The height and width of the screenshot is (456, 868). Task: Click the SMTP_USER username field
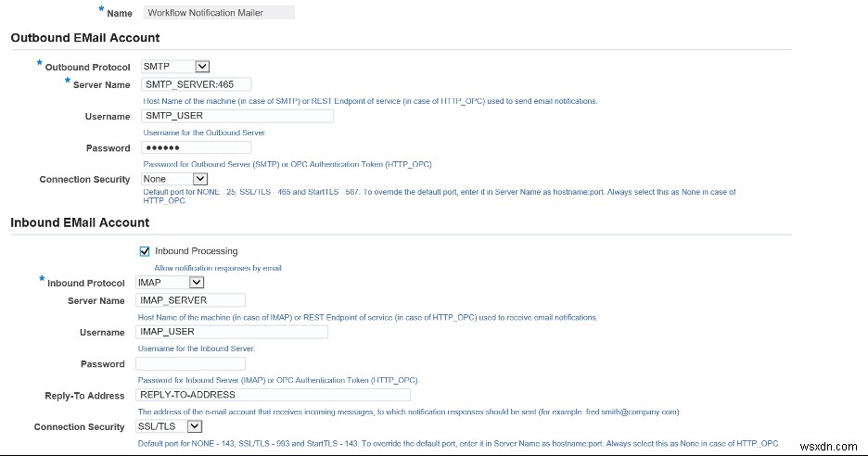[x=237, y=117]
